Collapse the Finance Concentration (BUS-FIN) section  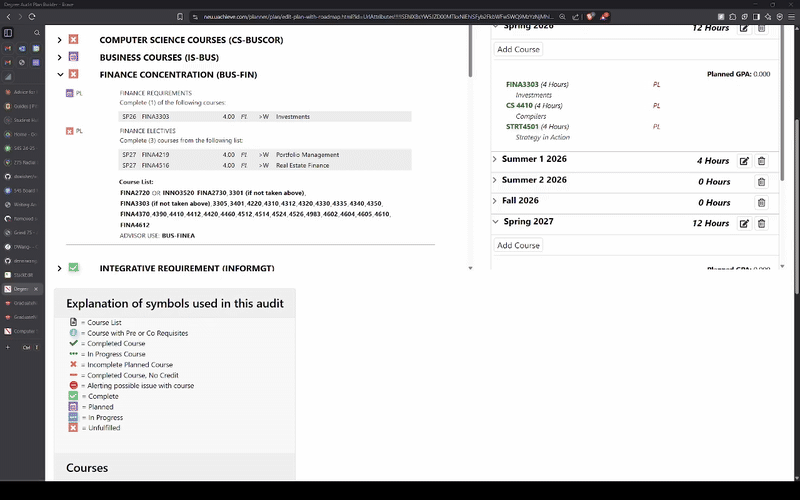tap(59, 74)
